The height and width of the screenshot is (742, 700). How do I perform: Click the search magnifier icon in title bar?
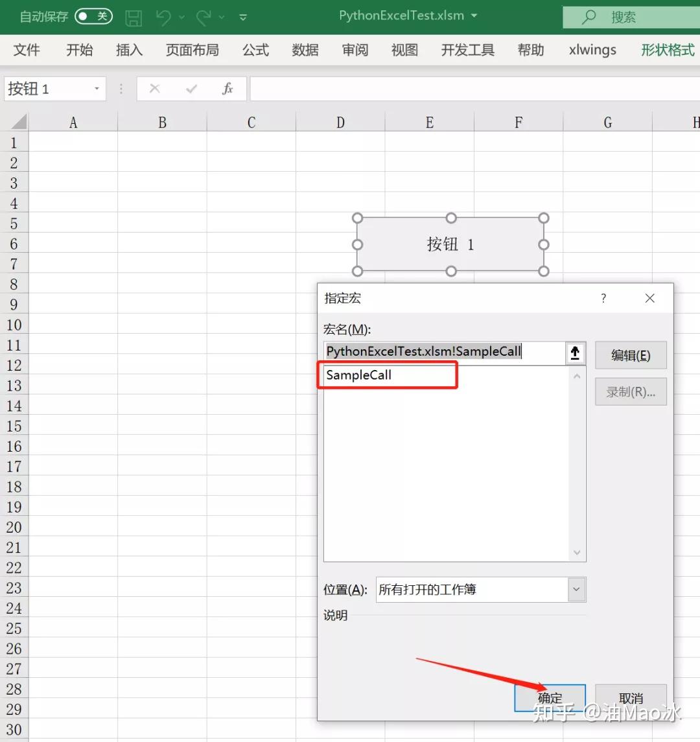pos(589,16)
